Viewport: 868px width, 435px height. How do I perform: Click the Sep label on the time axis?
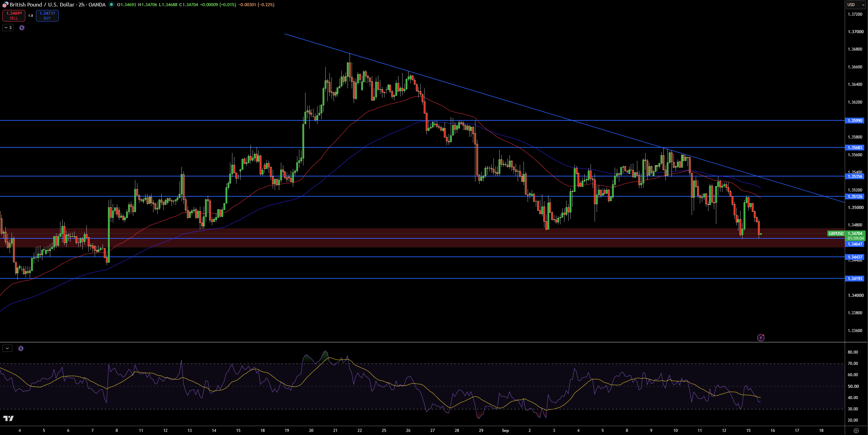(505, 431)
